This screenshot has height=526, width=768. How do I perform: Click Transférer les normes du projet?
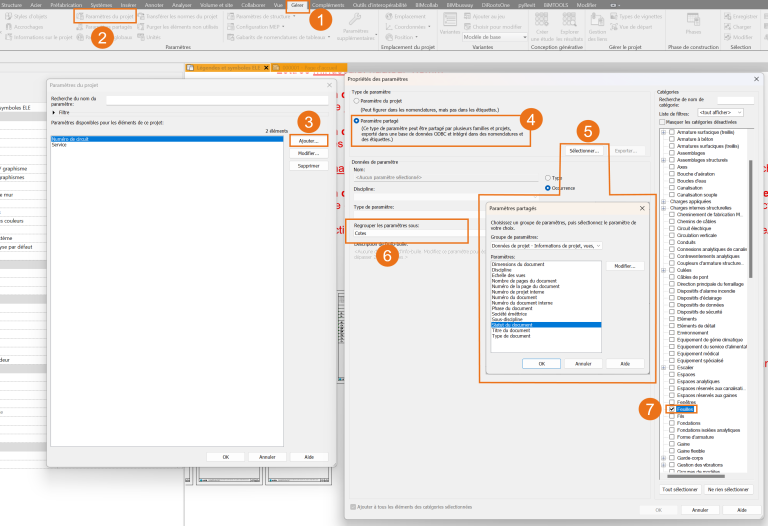point(178,16)
